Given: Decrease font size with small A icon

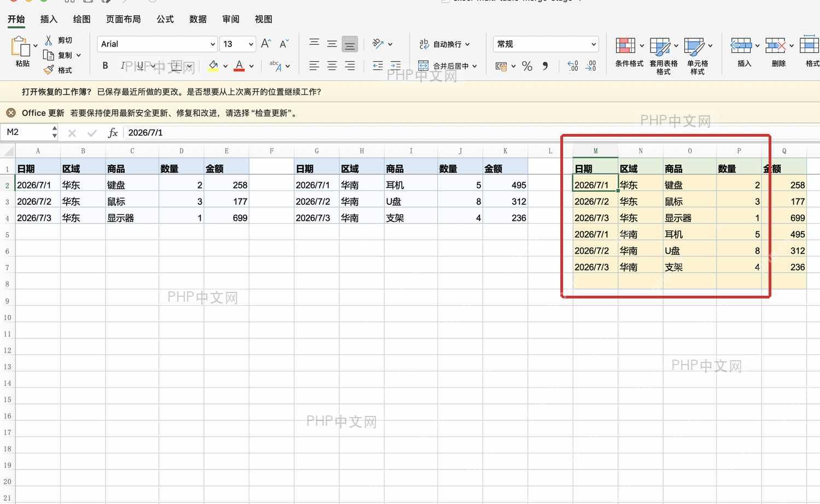Looking at the screenshot, I should [284, 44].
